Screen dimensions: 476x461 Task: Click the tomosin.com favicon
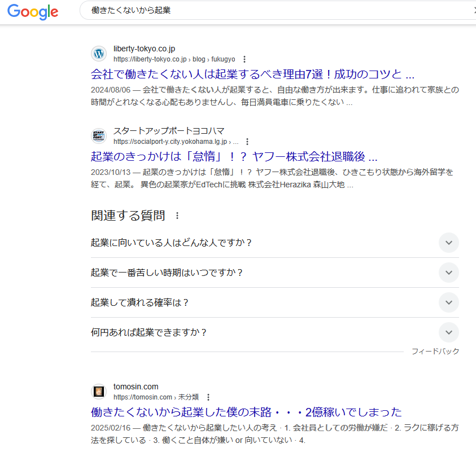[x=99, y=392]
